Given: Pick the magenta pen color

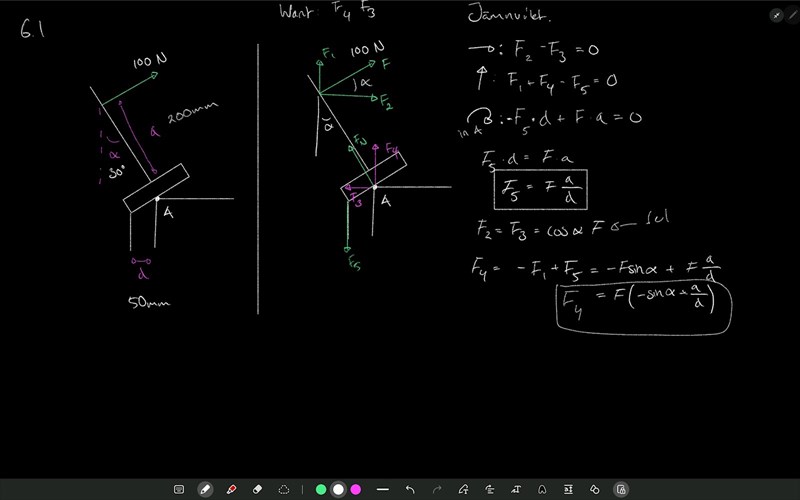Looking at the screenshot, I should tap(355, 489).
